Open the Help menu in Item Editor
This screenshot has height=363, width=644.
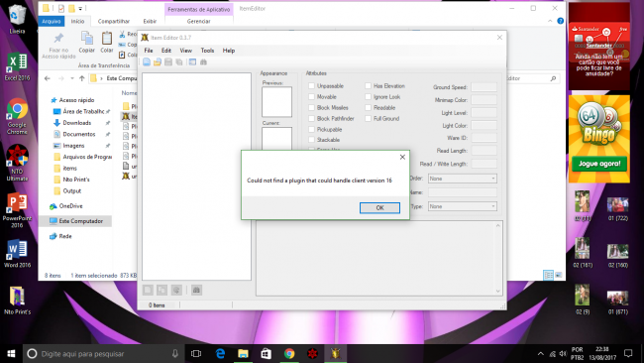click(x=229, y=51)
